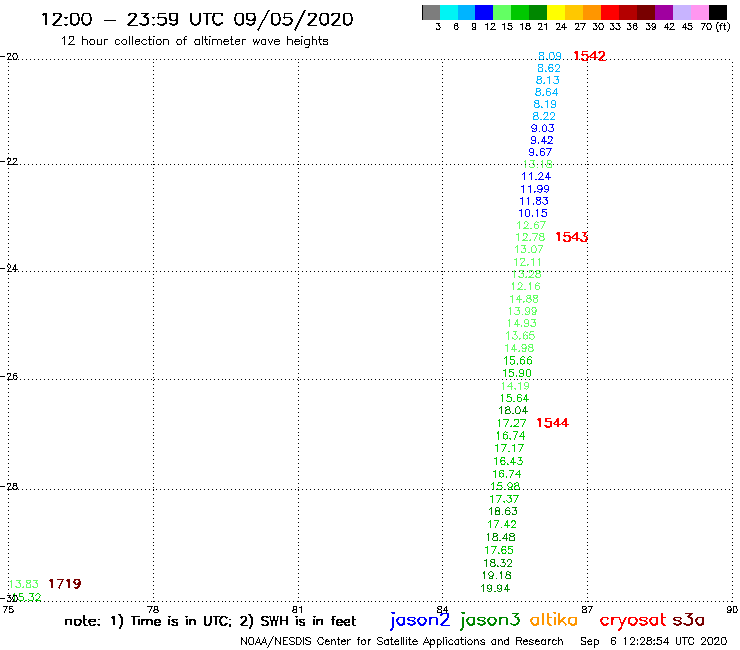This screenshot has height=650, width=740.
Task: Click the '70 (ft)' color scale label
Action: [715, 26]
